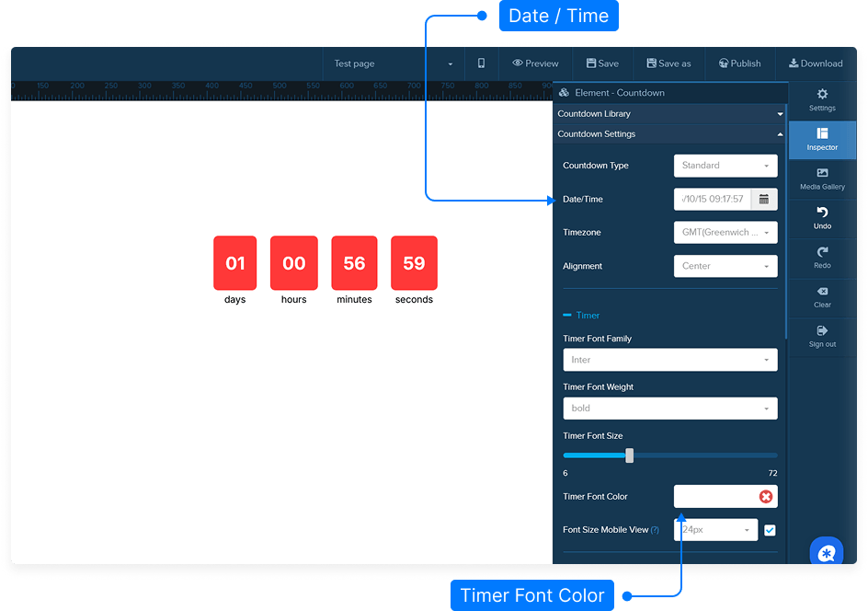Open the blue help chat bubble
This screenshot has width=868, height=611.
(826, 552)
